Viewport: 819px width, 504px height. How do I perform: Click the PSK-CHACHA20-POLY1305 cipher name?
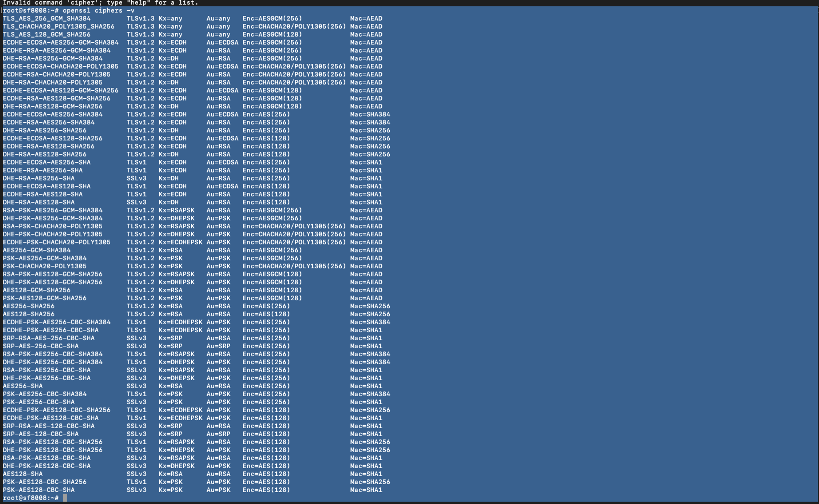45,266
